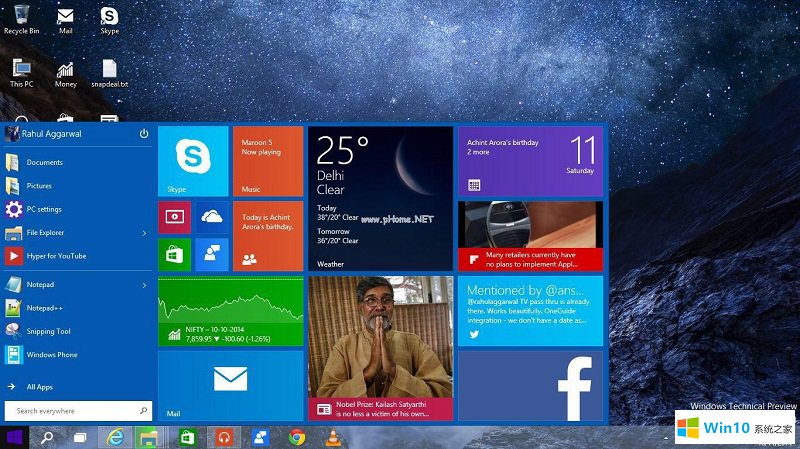Select Skype desktop shortcut
This screenshot has width=800, height=449.
(109, 20)
